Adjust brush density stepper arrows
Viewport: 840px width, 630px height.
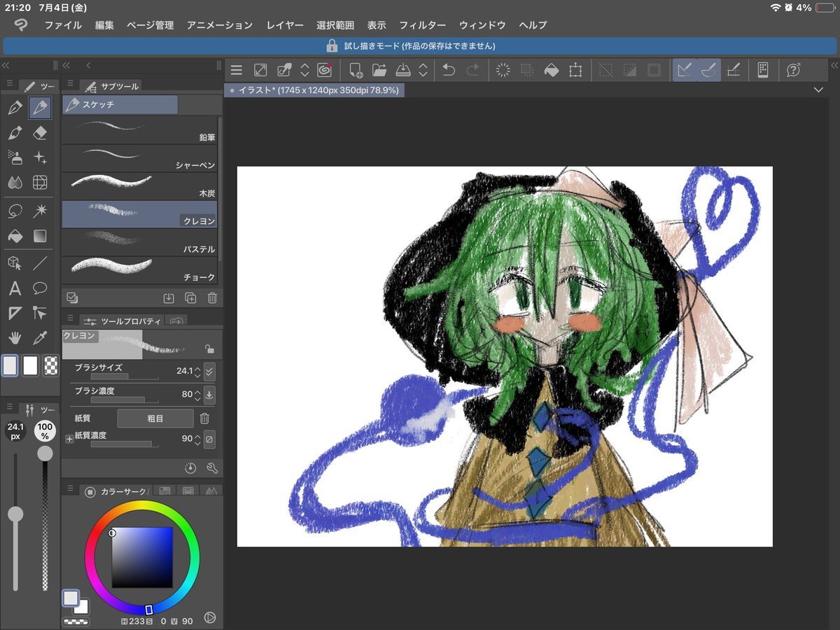197,394
